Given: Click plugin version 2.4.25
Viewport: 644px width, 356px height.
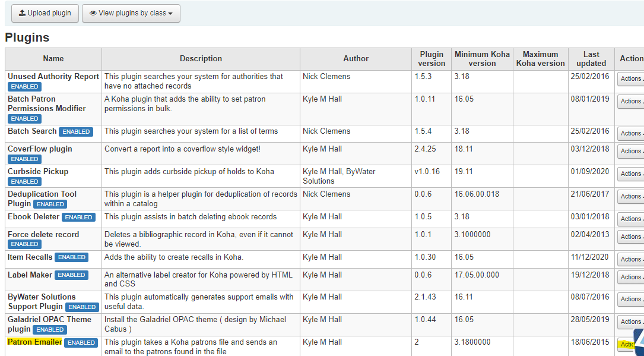Looking at the screenshot, I should click(x=425, y=149).
